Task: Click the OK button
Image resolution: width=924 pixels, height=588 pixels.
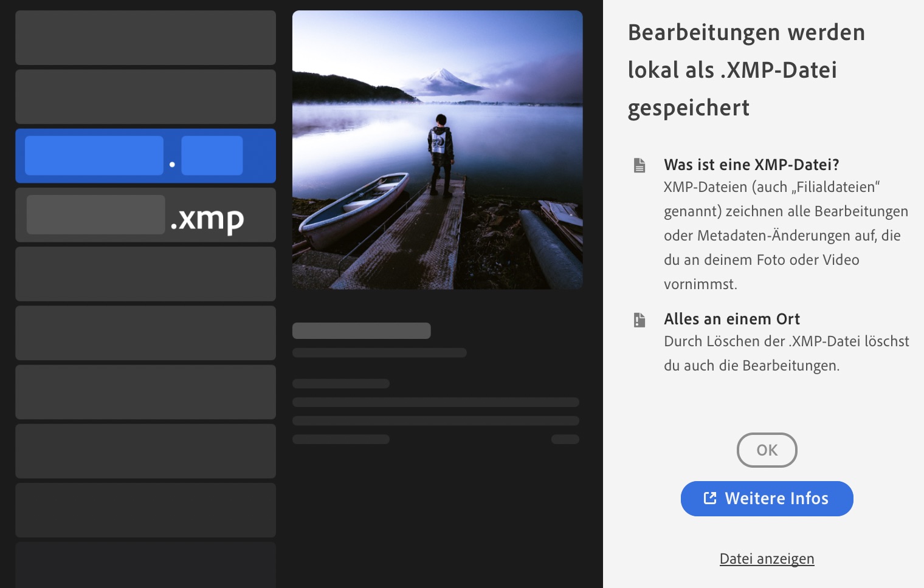Action: pyautogui.click(x=767, y=450)
